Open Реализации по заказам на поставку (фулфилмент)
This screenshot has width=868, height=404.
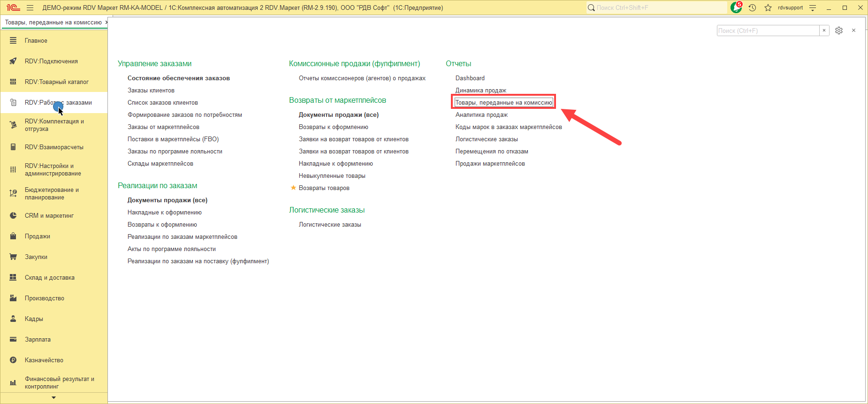click(x=198, y=261)
